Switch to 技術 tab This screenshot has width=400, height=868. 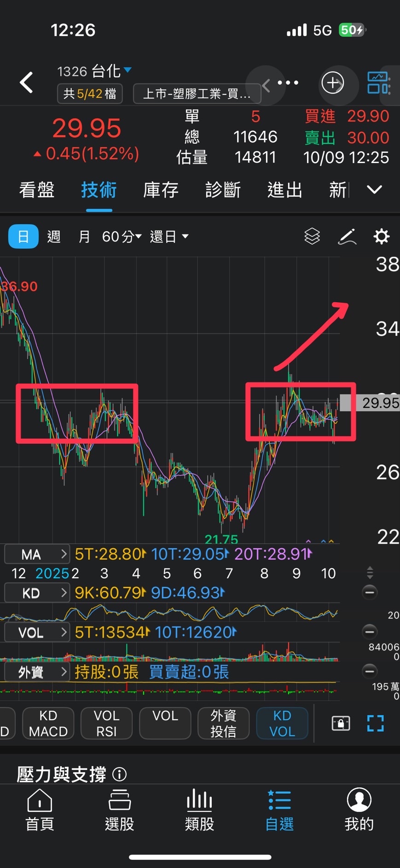pos(99,190)
